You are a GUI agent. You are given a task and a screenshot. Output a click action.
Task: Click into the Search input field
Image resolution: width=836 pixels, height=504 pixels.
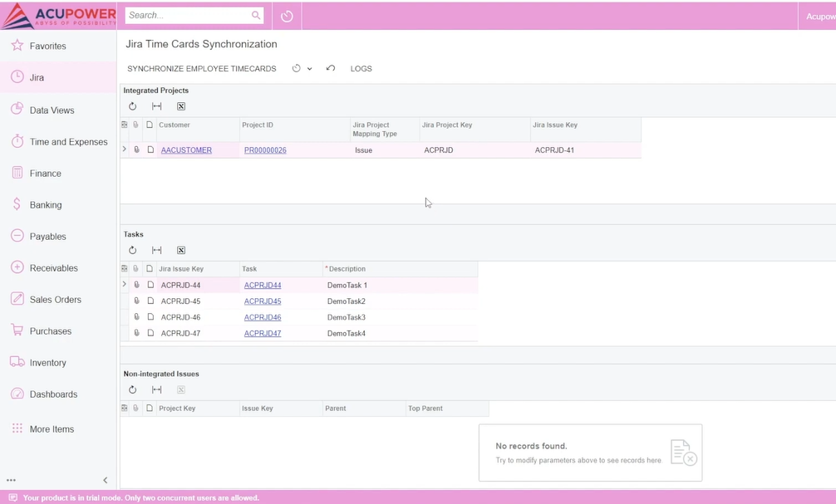click(x=188, y=16)
